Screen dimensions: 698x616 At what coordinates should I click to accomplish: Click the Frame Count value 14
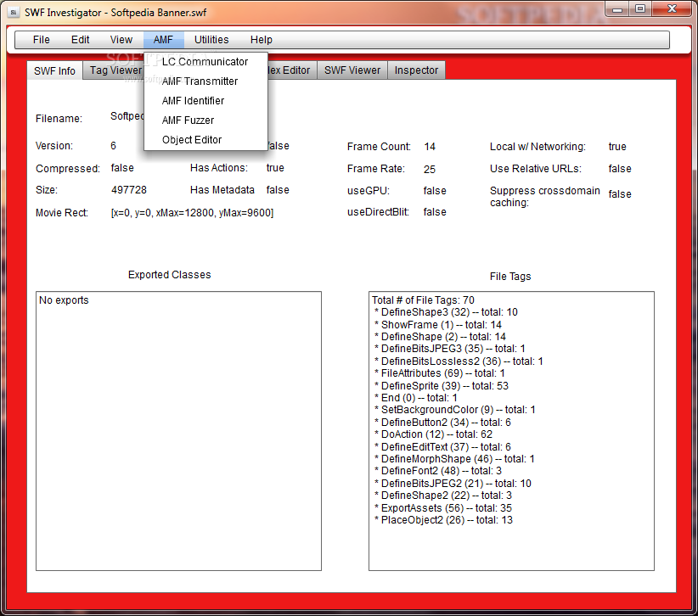tap(430, 147)
